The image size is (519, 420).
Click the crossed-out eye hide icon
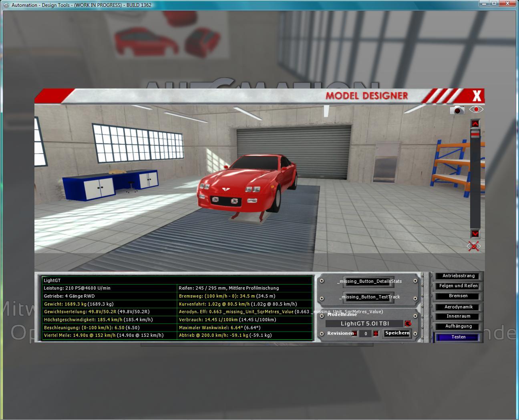tap(474, 246)
